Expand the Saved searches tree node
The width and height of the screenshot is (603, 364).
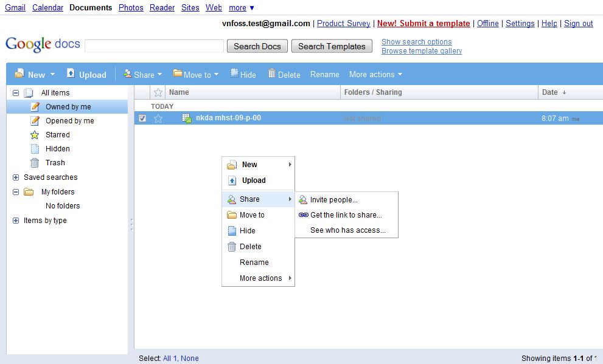pyautogui.click(x=16, y=177)
